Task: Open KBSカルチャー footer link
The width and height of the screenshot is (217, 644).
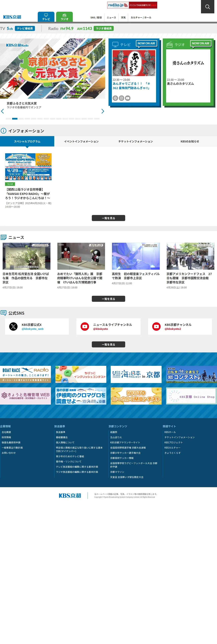Action: [172, 448]
